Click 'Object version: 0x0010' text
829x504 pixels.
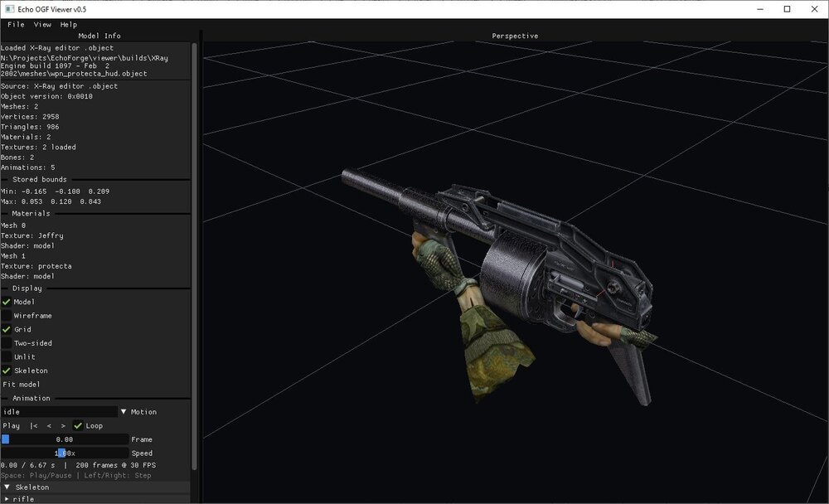[46, 97]
